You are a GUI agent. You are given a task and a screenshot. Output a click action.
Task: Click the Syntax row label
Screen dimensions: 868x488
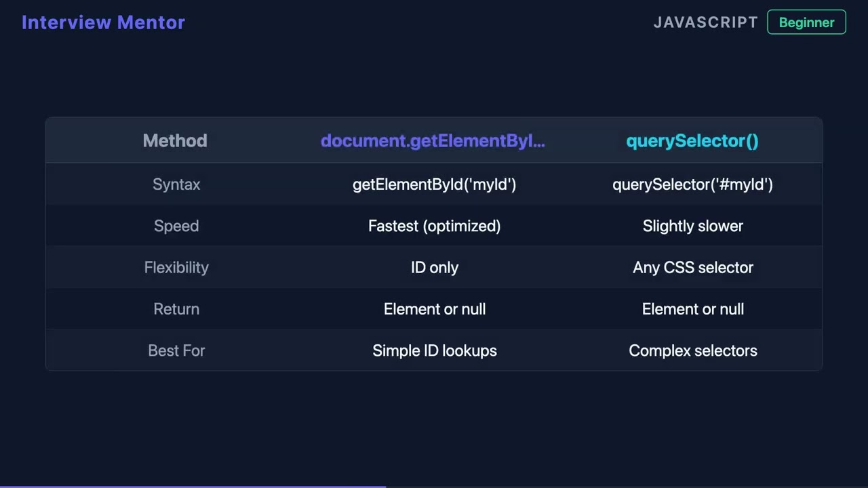click(x=176, y=184)
